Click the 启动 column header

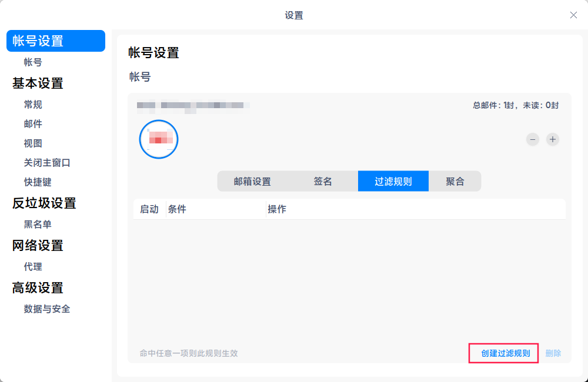[149, 209]
